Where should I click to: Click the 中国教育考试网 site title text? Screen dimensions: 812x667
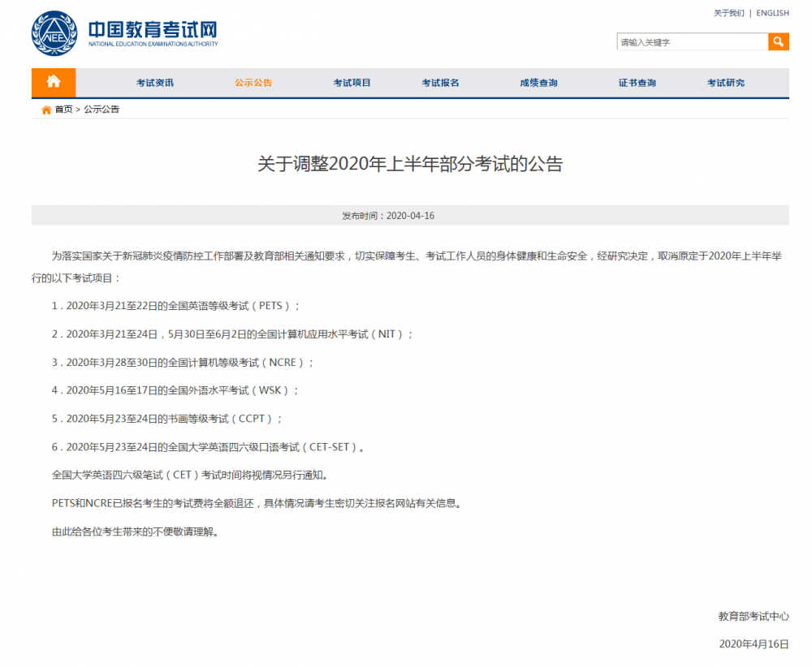[x=153, y=29]
